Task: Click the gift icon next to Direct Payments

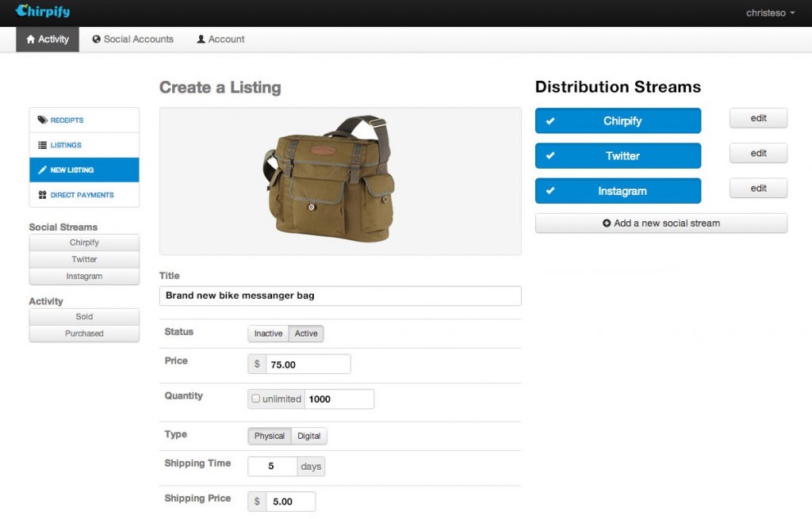Action: (43, 195)
